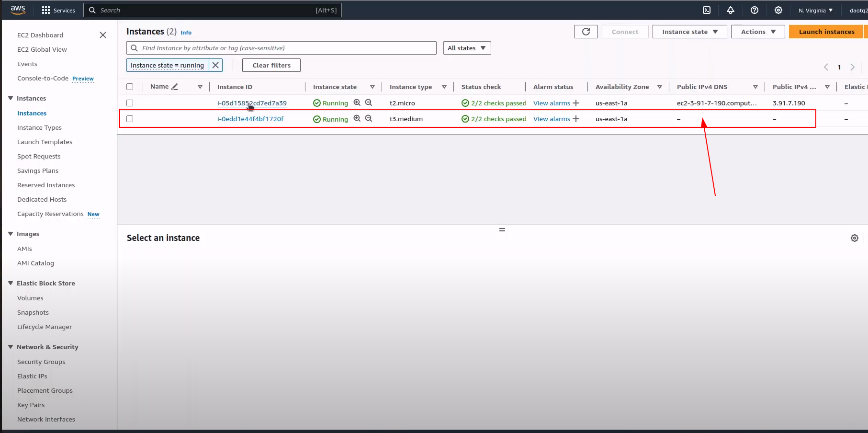Open the details panel preferences gear
Viewport: 868px width, 433px height.
855,238
